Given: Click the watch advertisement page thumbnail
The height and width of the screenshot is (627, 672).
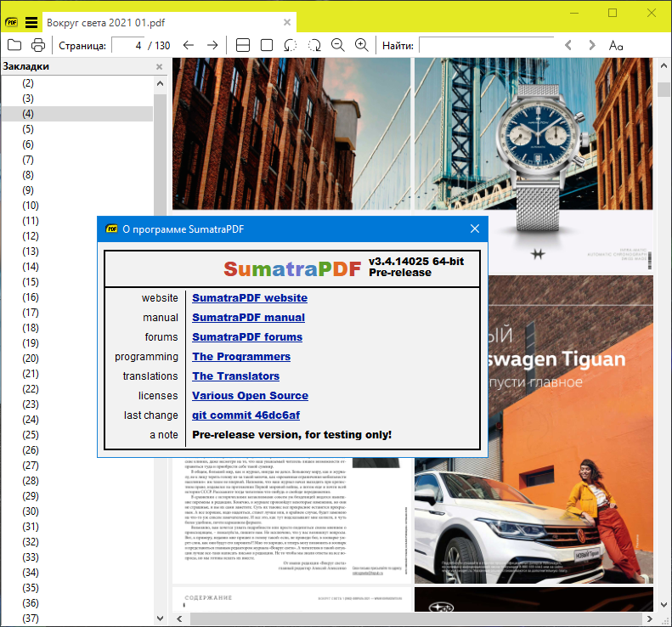Looking at the screenshot, I should [534, 166].
